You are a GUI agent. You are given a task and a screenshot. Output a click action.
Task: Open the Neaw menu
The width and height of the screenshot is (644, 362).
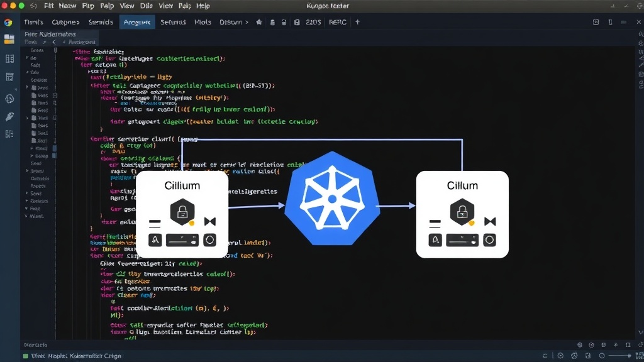click(x=67, y=6)
